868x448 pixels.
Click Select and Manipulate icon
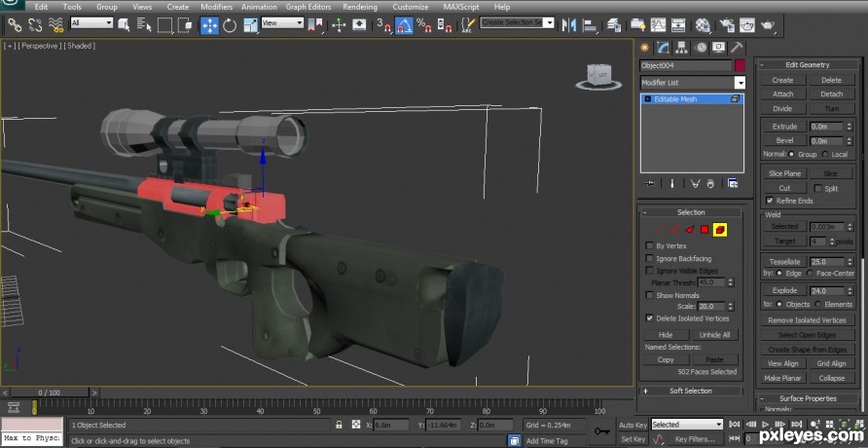pos(339,25)
